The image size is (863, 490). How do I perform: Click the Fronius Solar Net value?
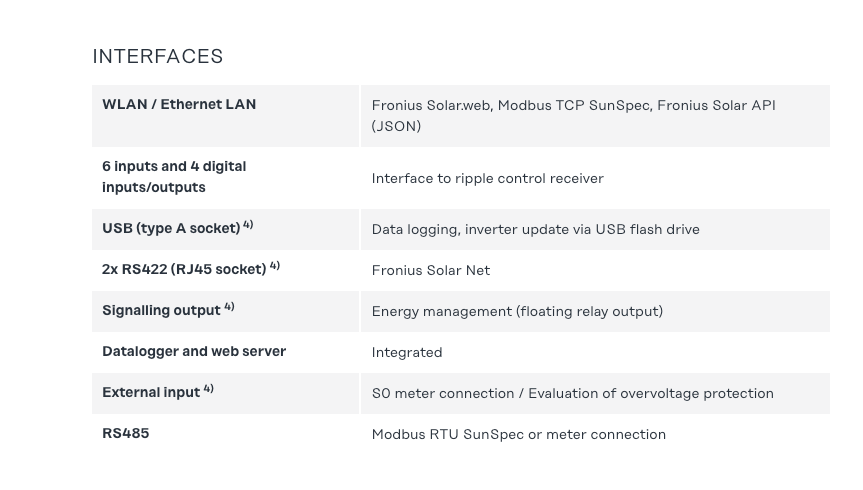pyautogui.click(x=430, y=270)
